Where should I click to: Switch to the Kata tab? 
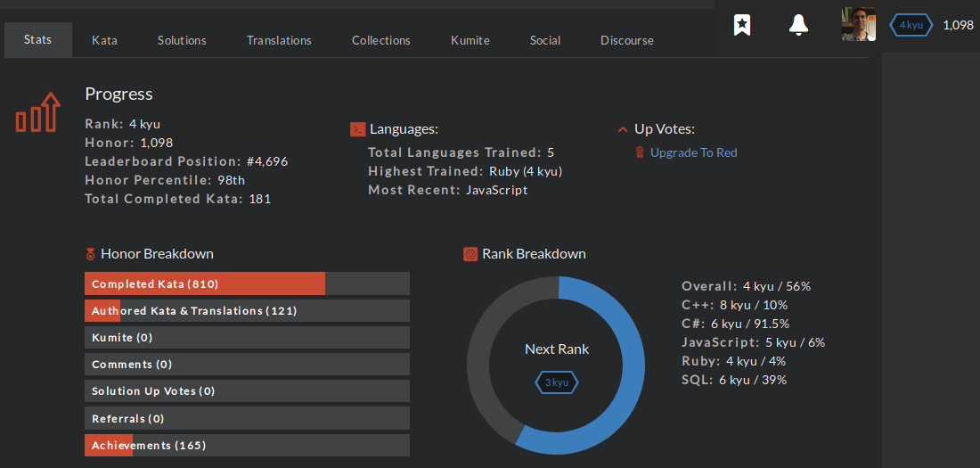tap(104, 40)
